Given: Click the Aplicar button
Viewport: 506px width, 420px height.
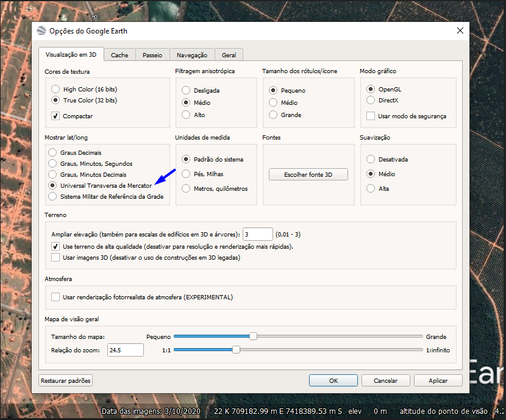Looking at the screenshot, I should click(438, 380).
